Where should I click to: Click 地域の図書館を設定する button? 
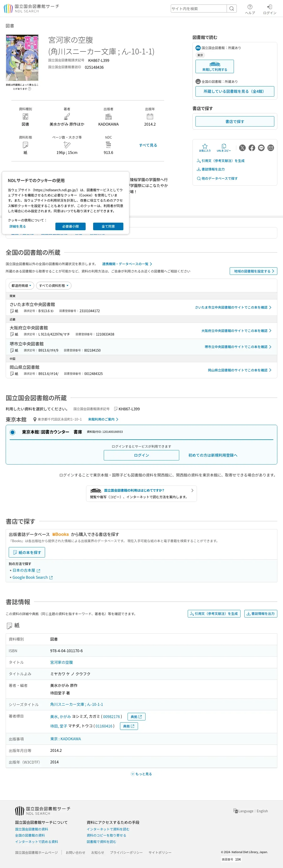click(x=253, y=271)
